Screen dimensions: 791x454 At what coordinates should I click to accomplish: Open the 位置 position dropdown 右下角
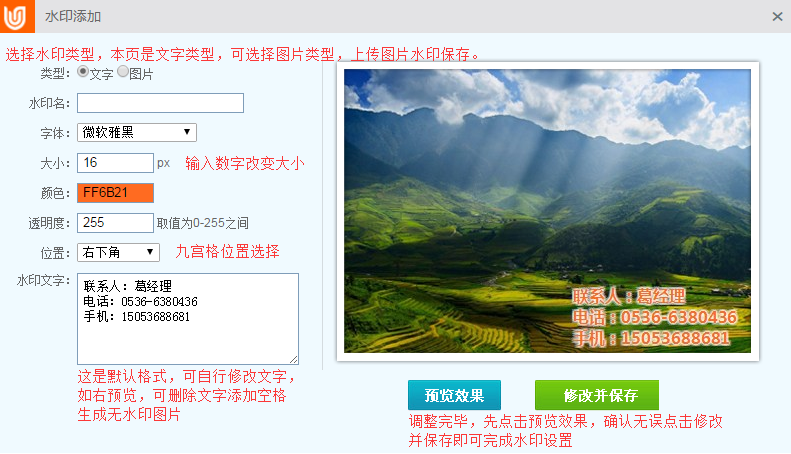point(118,252)
